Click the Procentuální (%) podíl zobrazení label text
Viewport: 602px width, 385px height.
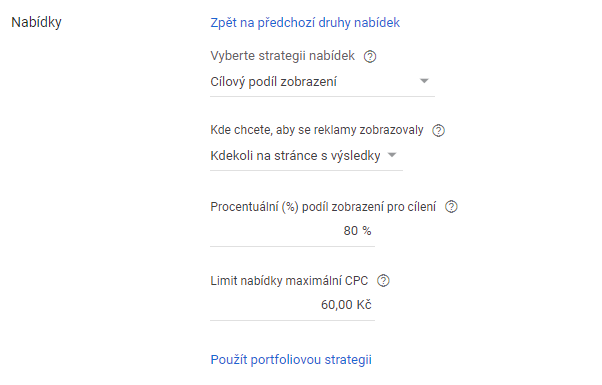tap(323, 207)
